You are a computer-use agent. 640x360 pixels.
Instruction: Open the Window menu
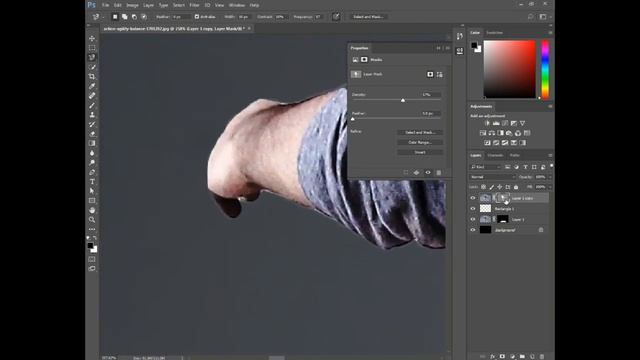coord(237,5)
